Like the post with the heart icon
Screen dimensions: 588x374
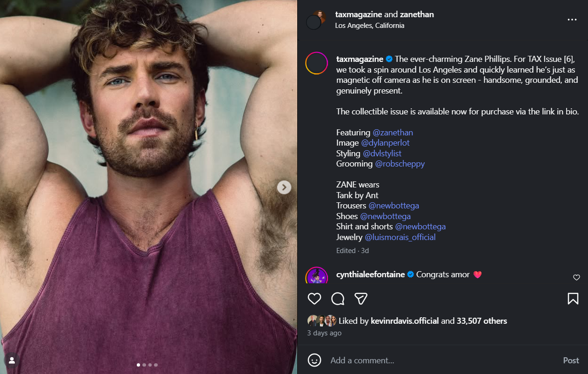click(314, 299)
